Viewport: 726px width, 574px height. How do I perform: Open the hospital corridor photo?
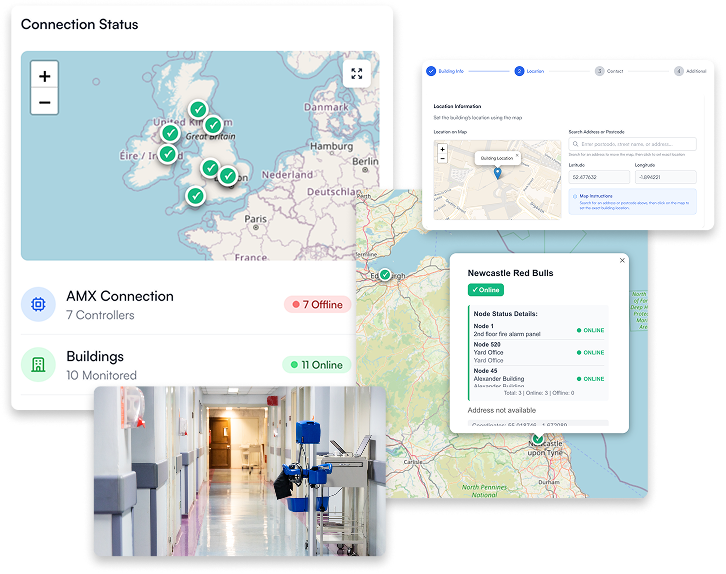click(x=239, y=470)
